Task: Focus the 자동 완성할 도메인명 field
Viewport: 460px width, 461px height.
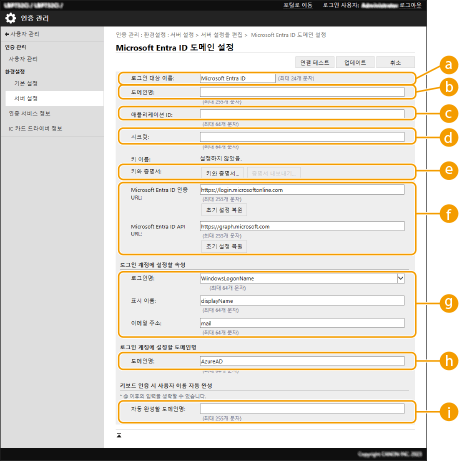Action: coord(302,409)
